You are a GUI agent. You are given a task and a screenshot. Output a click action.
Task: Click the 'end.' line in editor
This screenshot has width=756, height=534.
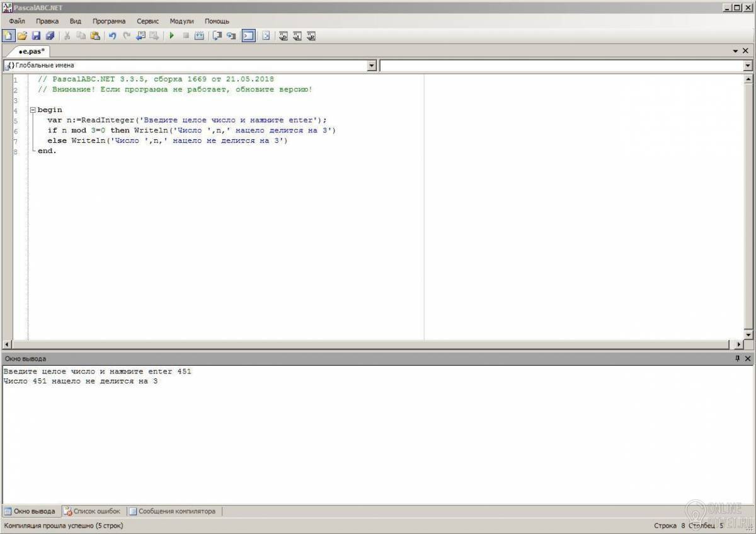(x=47, y=151)
